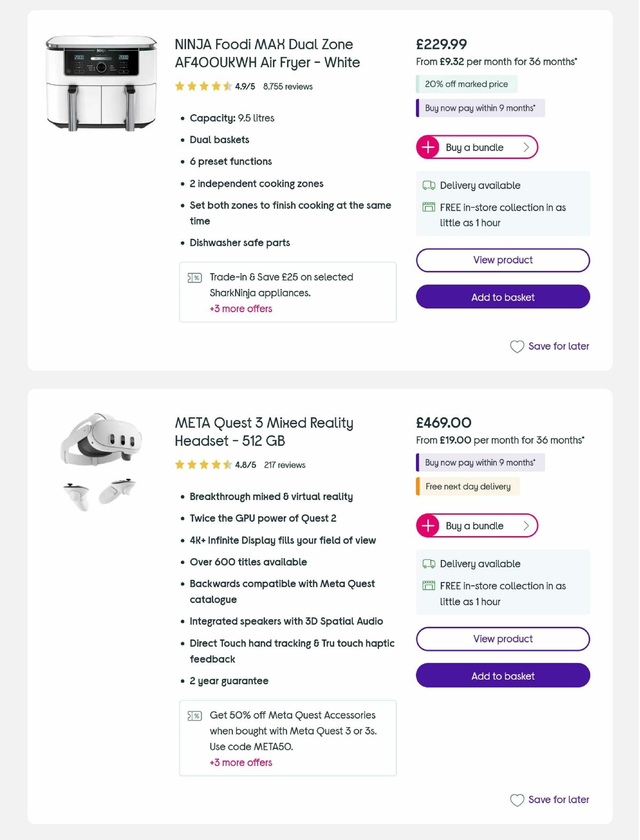Viewport: 640px width, 840px height.
Task: Click the pink plus icon on air fryer bundle
Action: pos(428,147)
